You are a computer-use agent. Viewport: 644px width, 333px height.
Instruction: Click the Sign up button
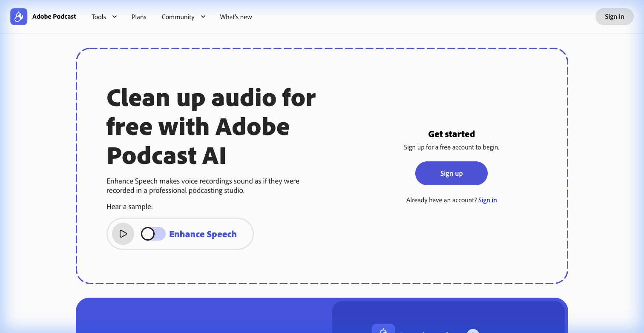point(451,173)
